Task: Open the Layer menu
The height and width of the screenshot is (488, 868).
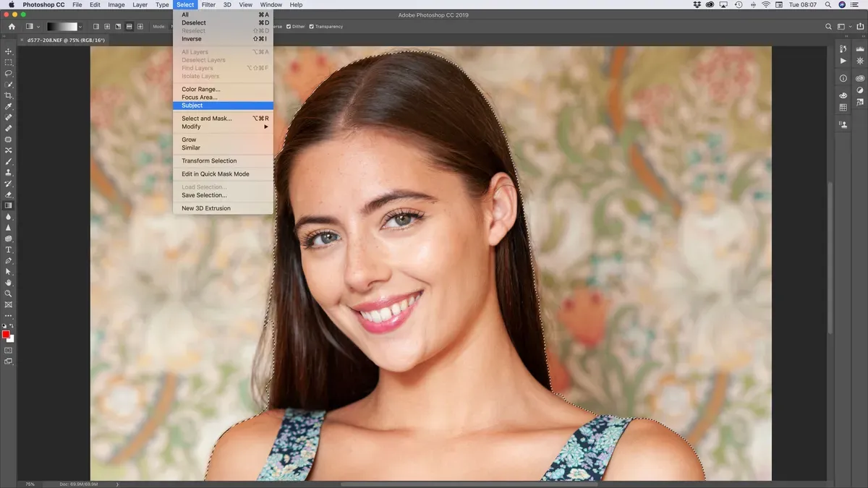Action: (x=140, y=4)
